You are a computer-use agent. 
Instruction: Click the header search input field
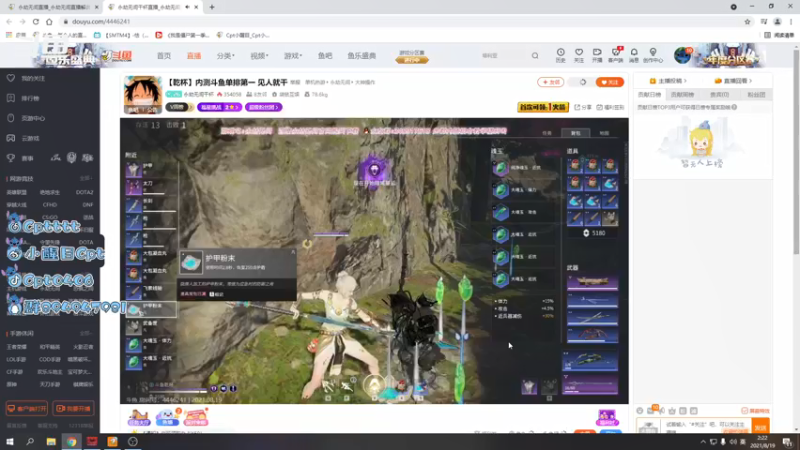point(503,56)
